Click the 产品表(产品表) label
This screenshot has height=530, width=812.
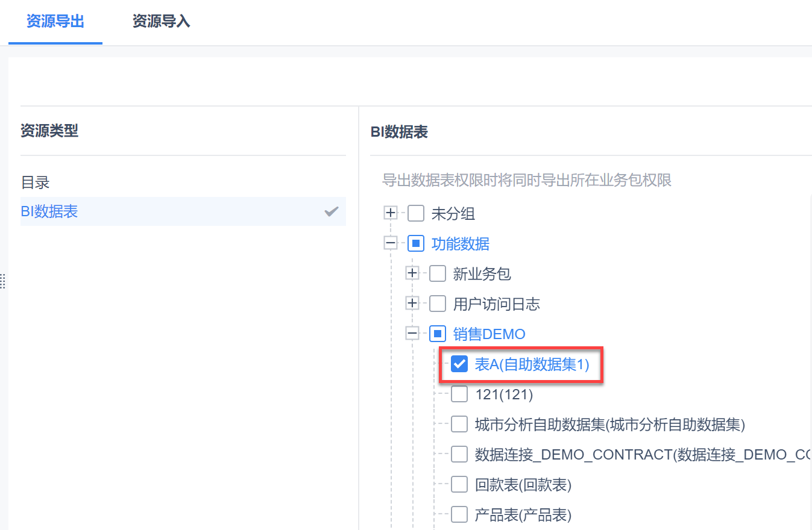(523, 515)
